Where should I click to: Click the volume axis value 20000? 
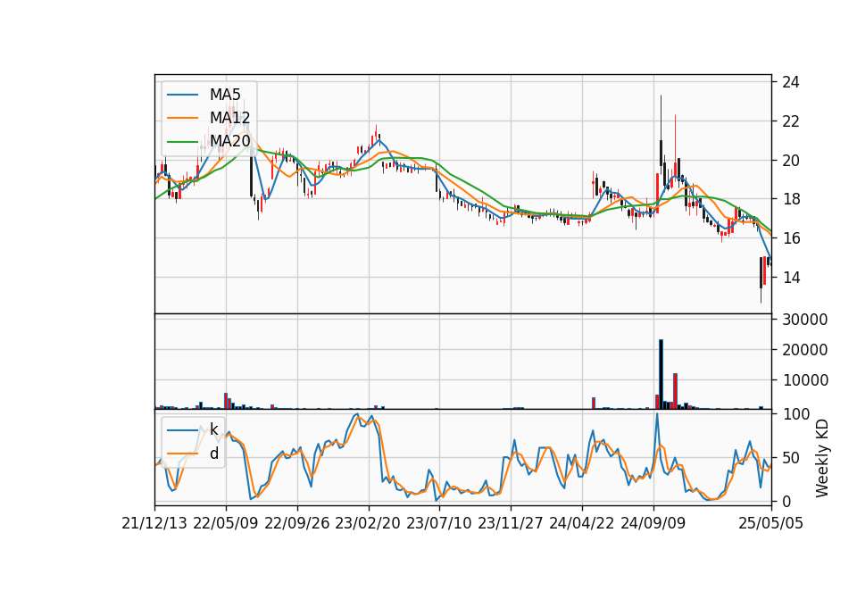(804, 350)
